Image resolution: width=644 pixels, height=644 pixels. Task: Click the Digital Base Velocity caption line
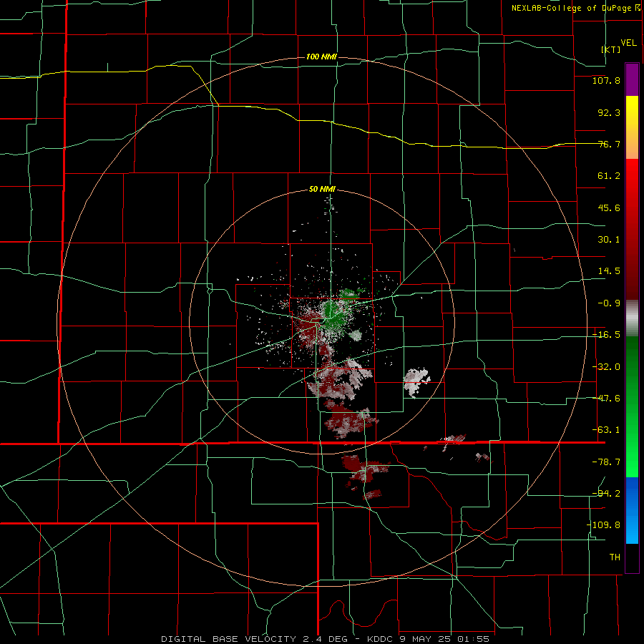point(325,639)
